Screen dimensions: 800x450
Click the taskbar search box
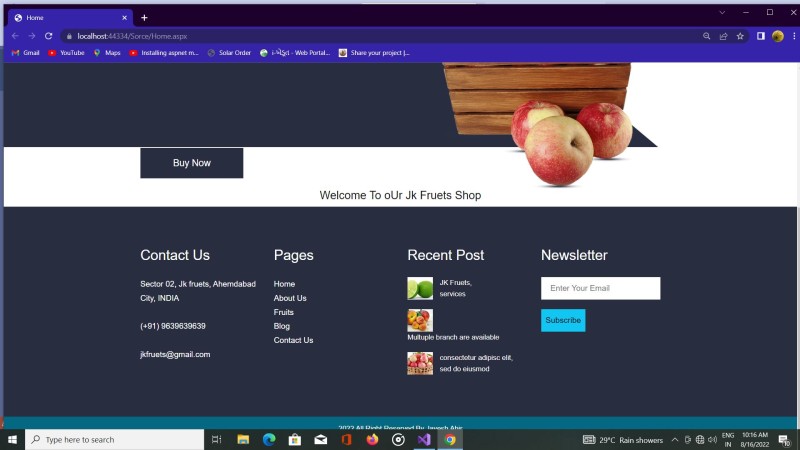click(114, 439)
